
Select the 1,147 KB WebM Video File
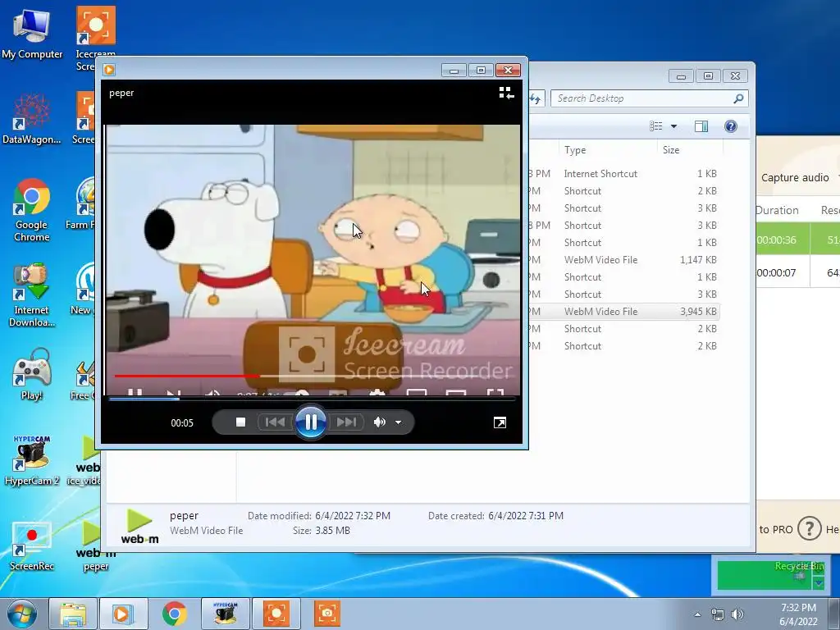[624, 260]
